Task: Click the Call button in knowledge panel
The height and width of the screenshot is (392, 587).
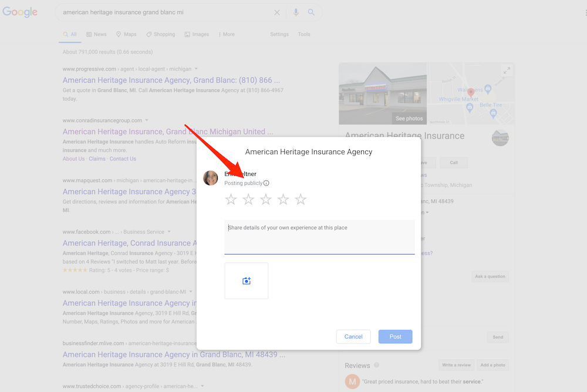Action: tap(454, 163)
